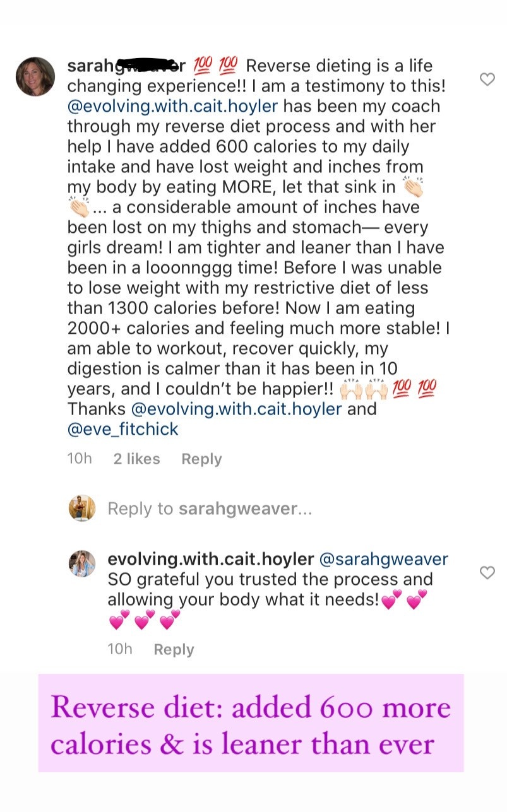The image size is (507, 812).
Task: Open evolving.with.cait.hoyler username on the reply
Action: pyautogui.click(x=211, y=560)
